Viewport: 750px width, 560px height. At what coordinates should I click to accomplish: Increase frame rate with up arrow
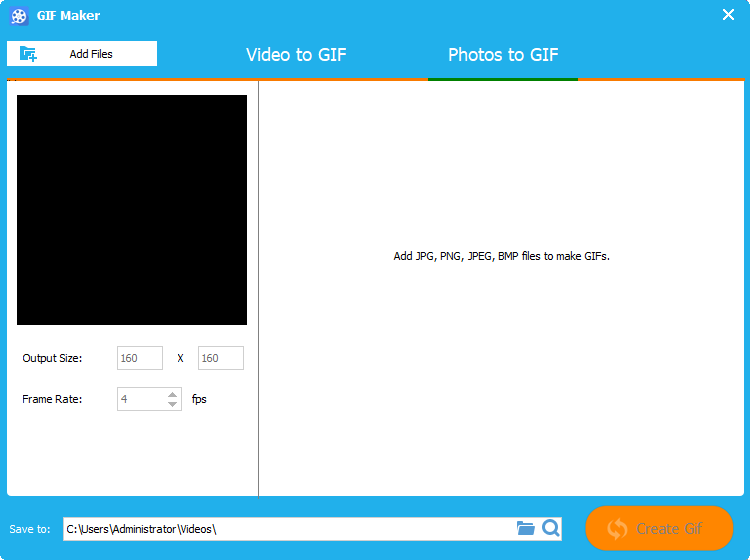(x=173, y=394)
